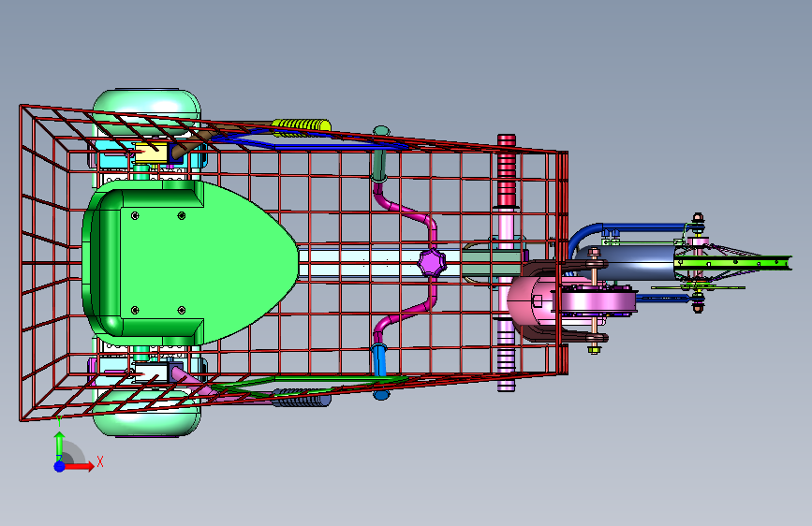Select the large green teardrop-shaped body
Image resolution: width=812 pixels, height=526 pixels.
tap(189, 262)
